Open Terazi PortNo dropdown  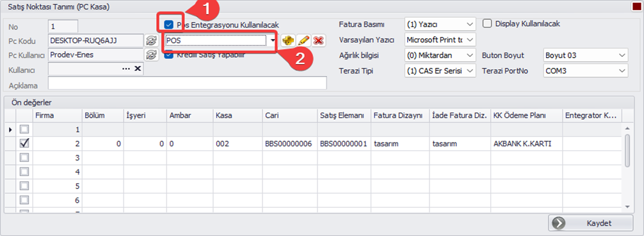click(x=621, y=70)
